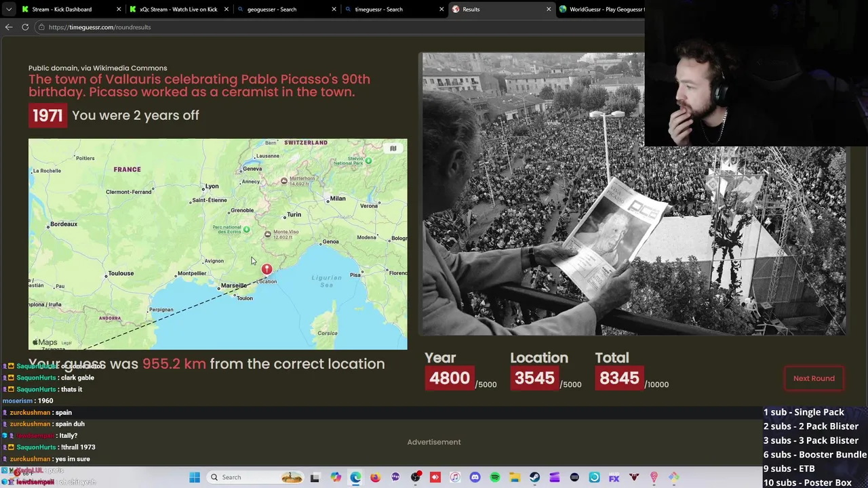Viewport: 868px width, 488px height.
Task: Click the Monte Viso marker on map
Action: point(268,234)
